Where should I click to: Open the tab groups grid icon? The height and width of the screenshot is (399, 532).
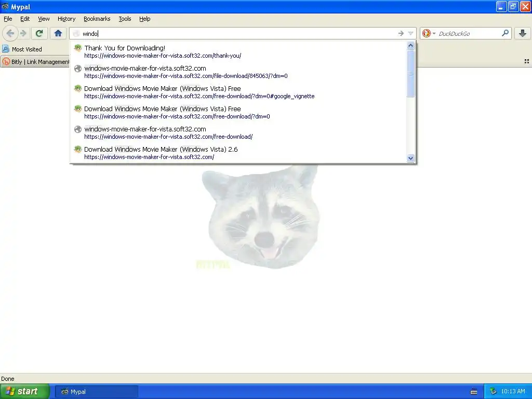tap(527, 61)
